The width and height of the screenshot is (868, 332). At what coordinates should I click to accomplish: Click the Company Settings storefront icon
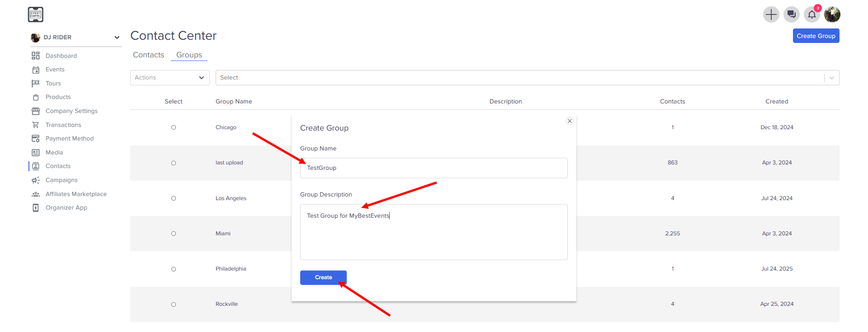(36, 111)
